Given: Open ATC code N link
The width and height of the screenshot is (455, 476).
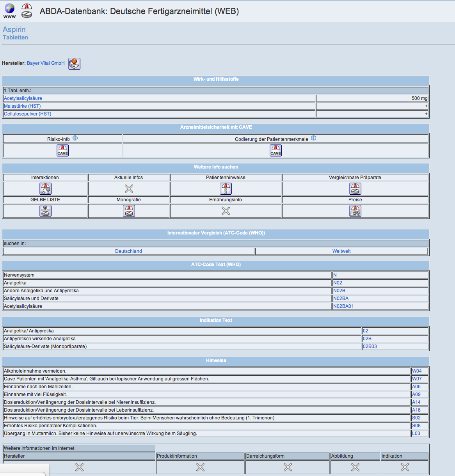Looking at the screenshot, I should (x=335, y=275).
